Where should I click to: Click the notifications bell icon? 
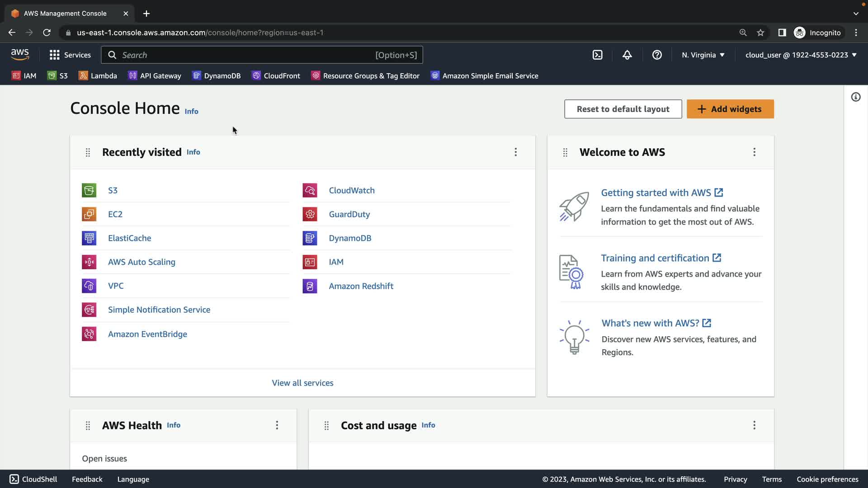tap(627, 55)
